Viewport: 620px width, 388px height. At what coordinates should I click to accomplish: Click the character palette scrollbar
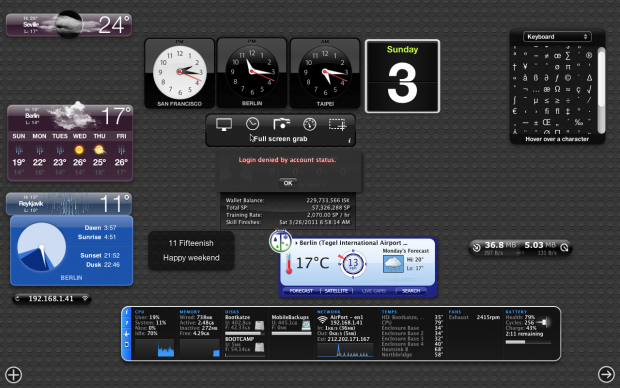point(601,90)
